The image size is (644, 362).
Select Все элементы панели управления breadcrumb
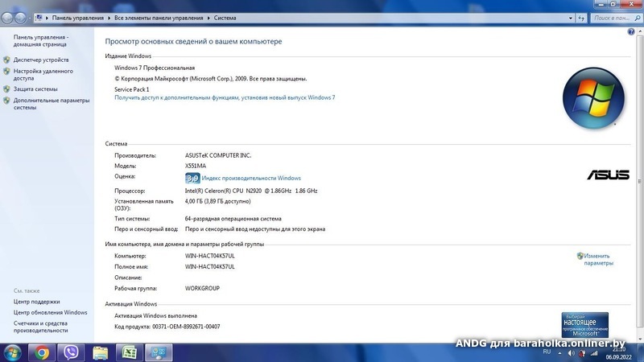159,18
